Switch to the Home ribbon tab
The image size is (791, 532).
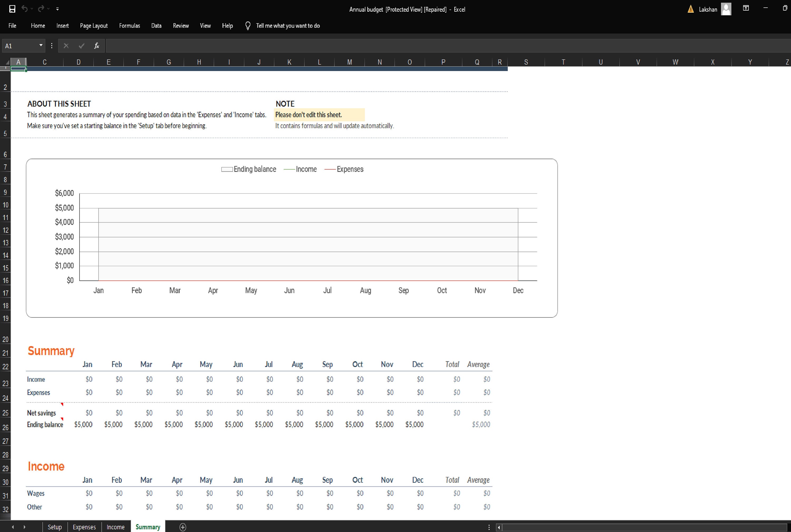(x=38, y=26)
